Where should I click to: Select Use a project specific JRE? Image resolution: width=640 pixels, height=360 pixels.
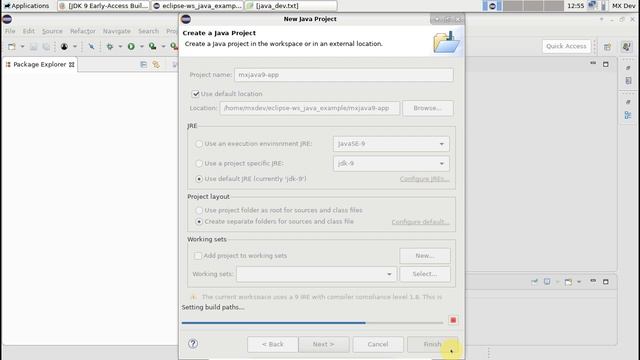tap(199, 163)
